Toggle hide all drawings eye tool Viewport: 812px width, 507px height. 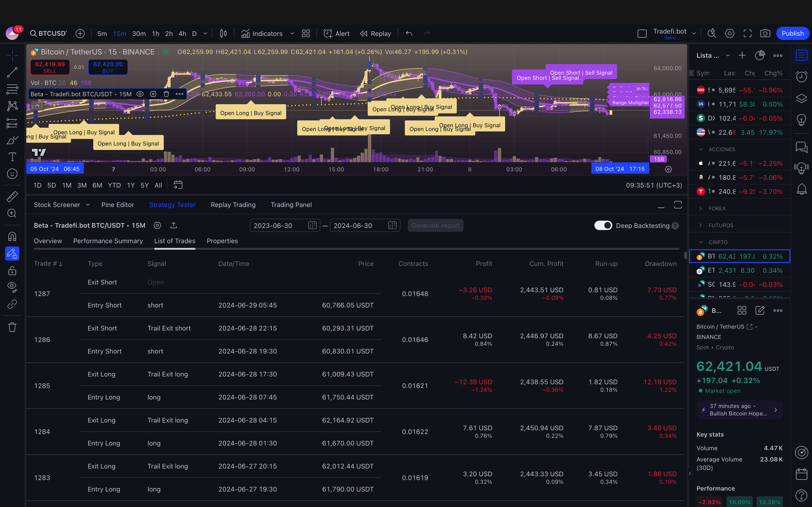[12, 287]
